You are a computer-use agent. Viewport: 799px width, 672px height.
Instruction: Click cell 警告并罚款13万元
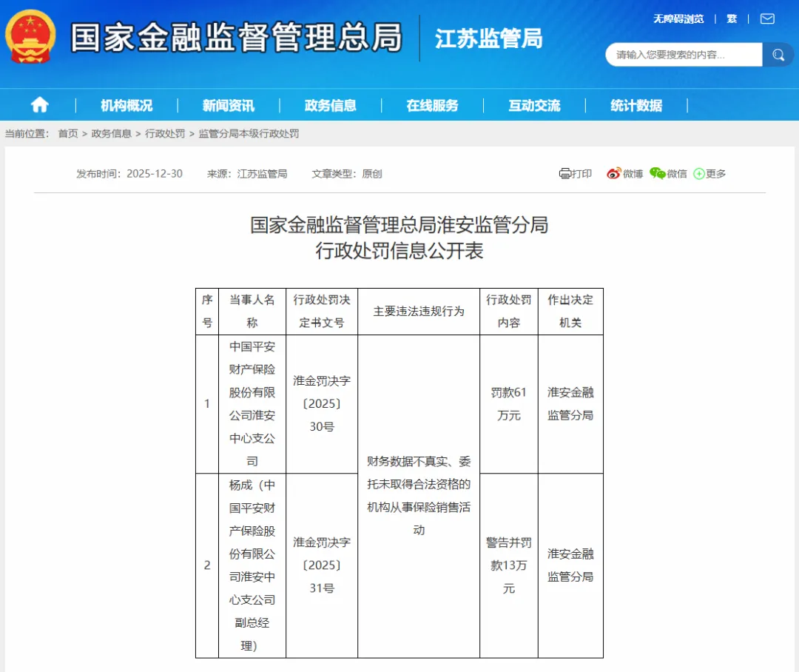coord(508,565)
